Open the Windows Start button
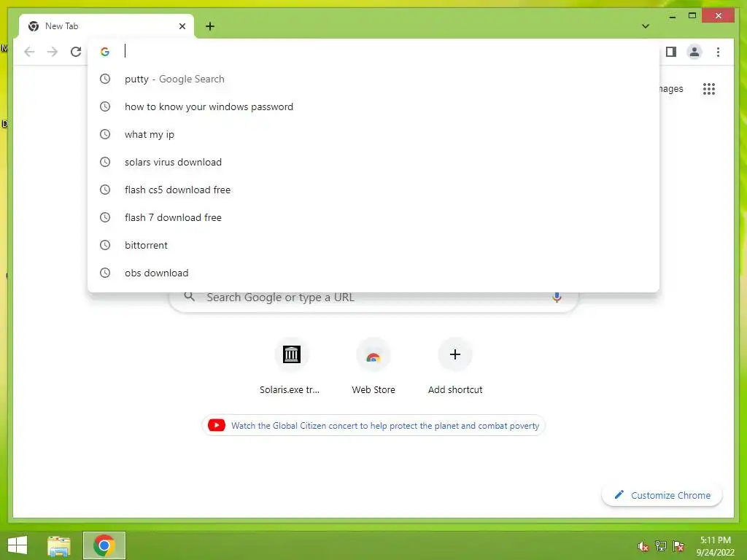This screenshot has width=747, height=560. click(x=18, y=545)
